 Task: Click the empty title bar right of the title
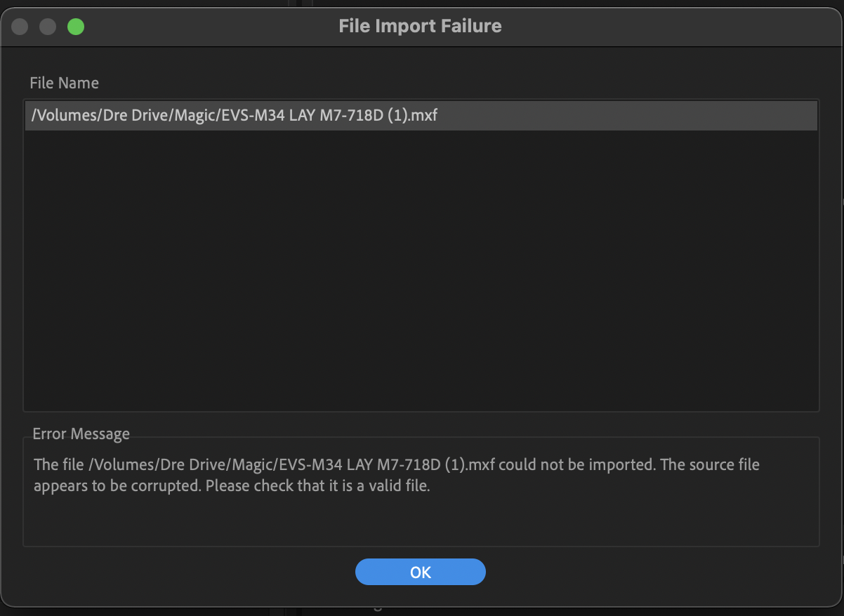pyautogui.click(x=667, y=27)
